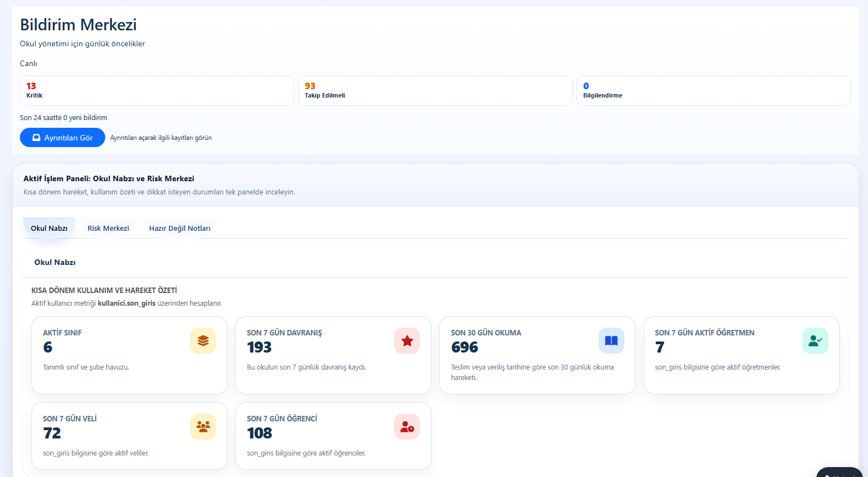Viewport: 868px width, 477px height.
Task: Click the 'Canlı' status label
Action: 29,63
